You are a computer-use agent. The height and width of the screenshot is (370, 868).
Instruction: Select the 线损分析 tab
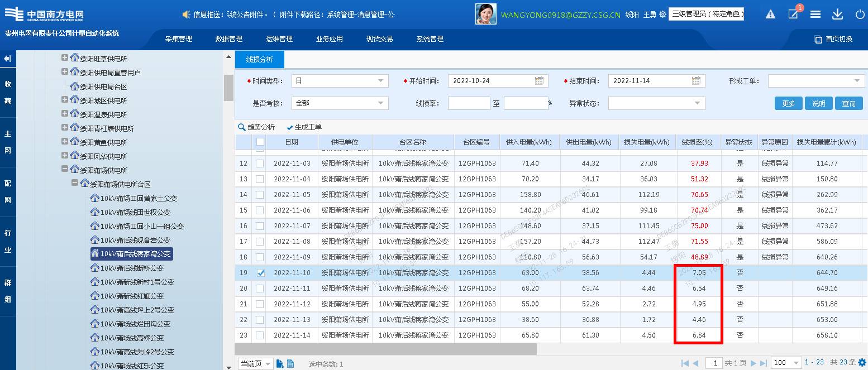(x=260, y=59)
